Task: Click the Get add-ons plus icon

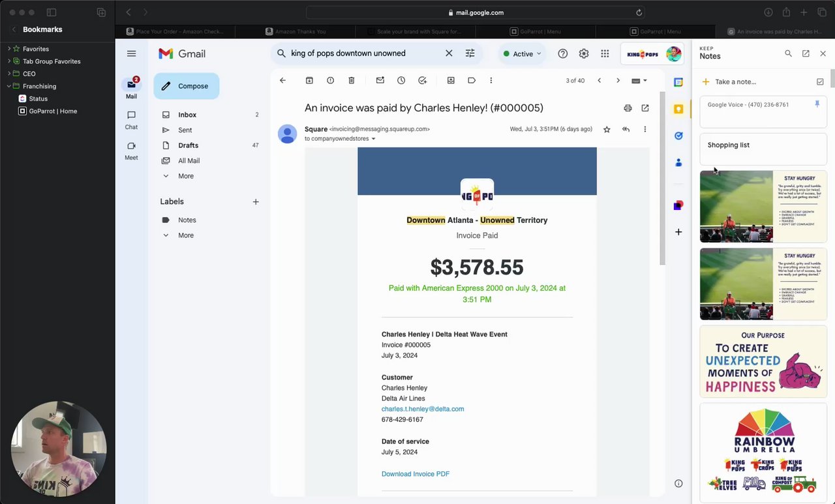Action: 678,232
